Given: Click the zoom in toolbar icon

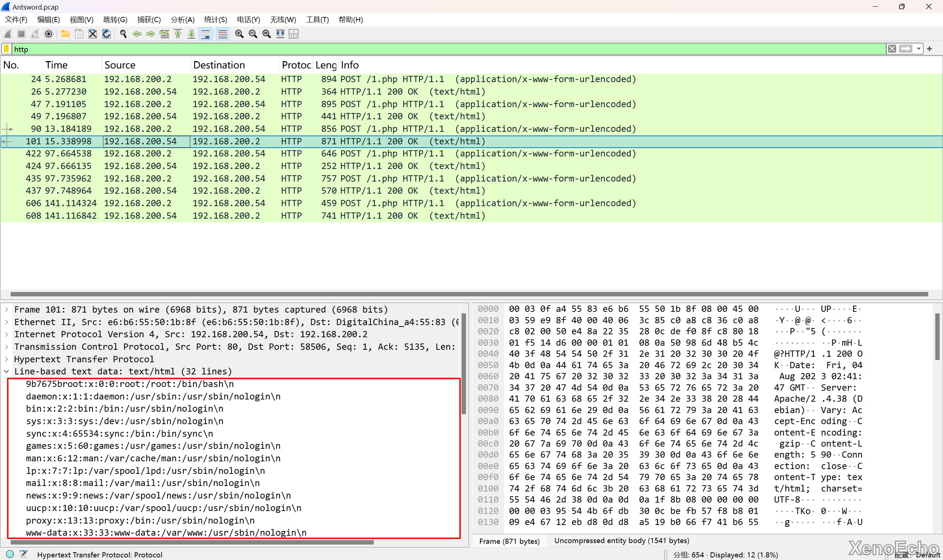Looking at the screenshot, I should pyautogui.click(x=239, y=34).
